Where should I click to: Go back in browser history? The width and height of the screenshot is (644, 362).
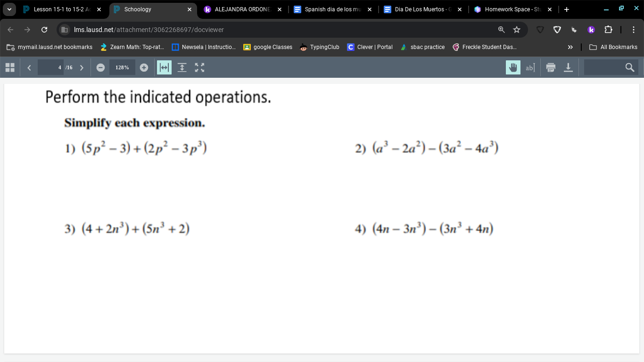coord(11,30)
